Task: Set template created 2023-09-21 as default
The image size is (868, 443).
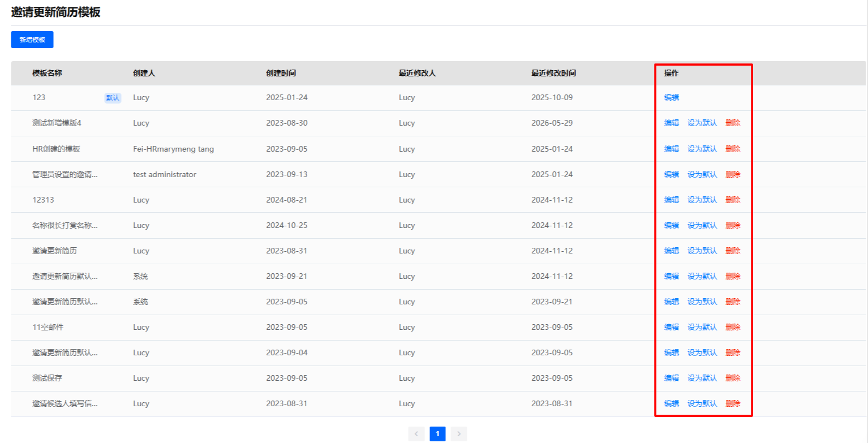Action: (702, 276)
